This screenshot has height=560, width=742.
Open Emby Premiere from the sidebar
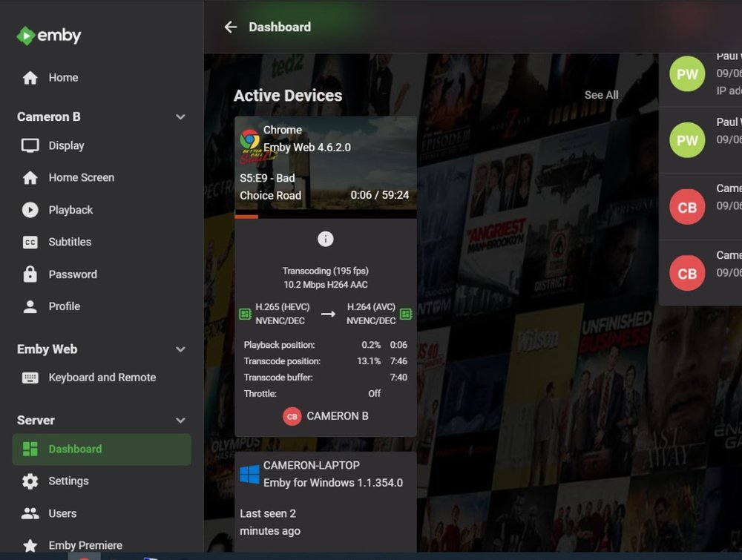click(85, 545)
